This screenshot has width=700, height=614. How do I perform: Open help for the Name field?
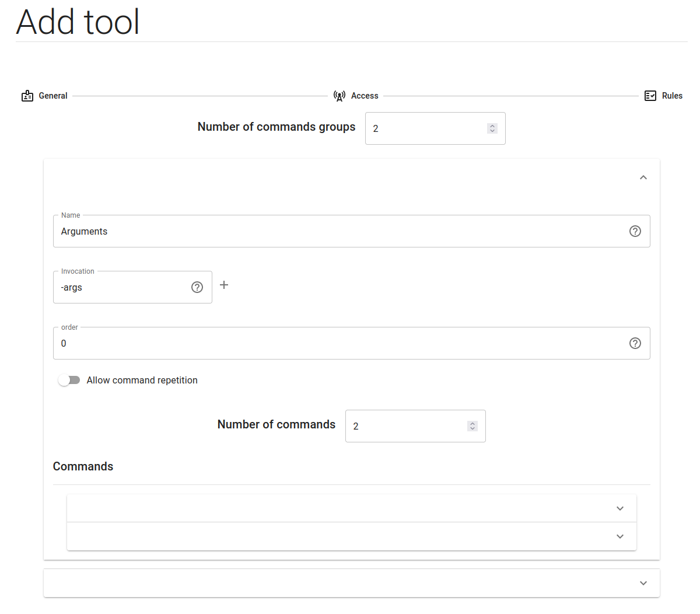click(x=635, y=231)
